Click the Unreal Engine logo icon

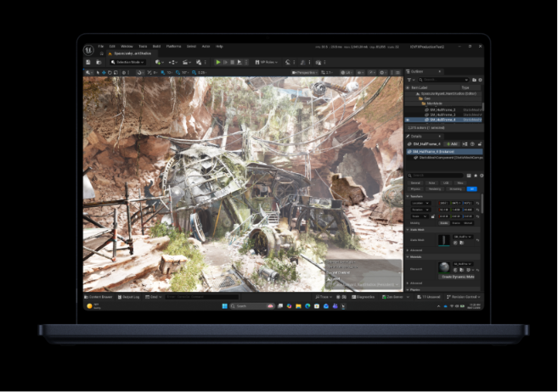pyautogui.click(x=88, y=50)
